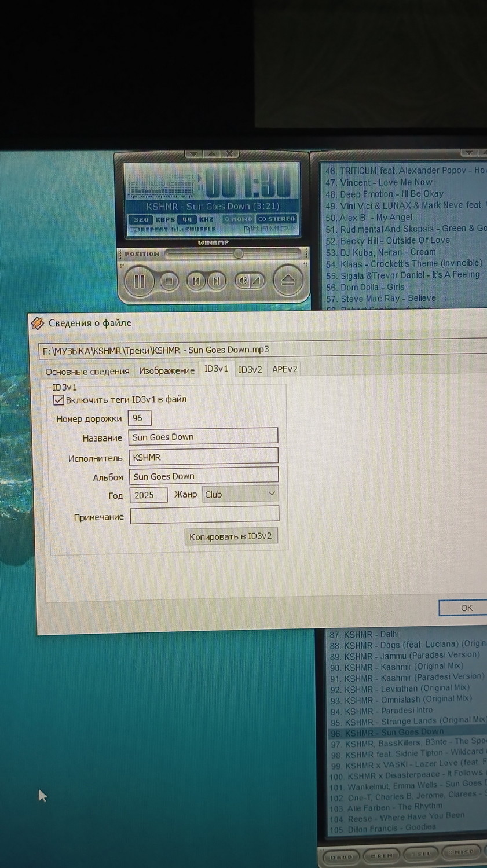
Task: Switch to the 'Основные сведения' tab
Action: pyautogui.click(x=87, y=371)
